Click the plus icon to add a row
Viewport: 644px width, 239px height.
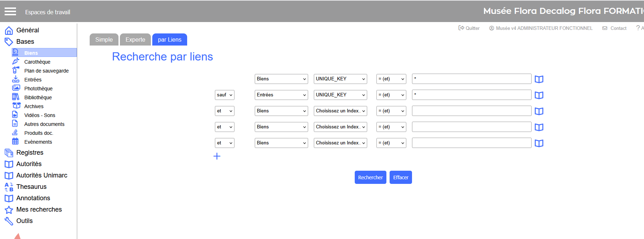[217, 156]
